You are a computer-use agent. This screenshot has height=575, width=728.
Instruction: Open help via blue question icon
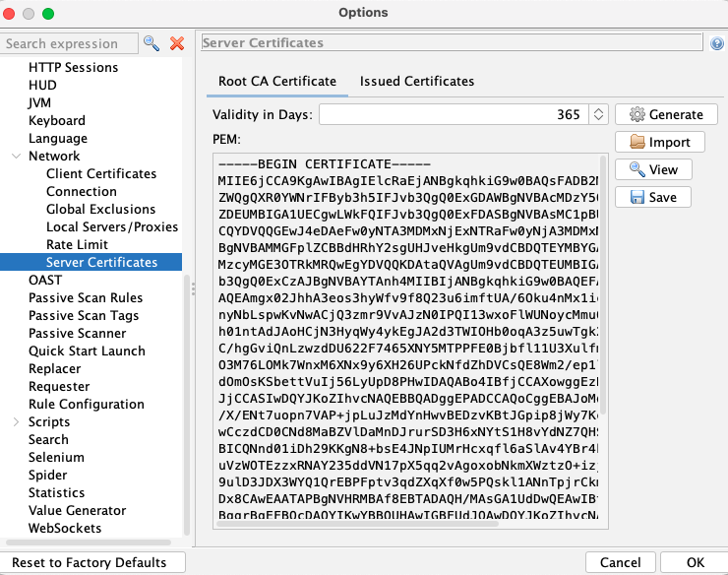click(717, 43)
